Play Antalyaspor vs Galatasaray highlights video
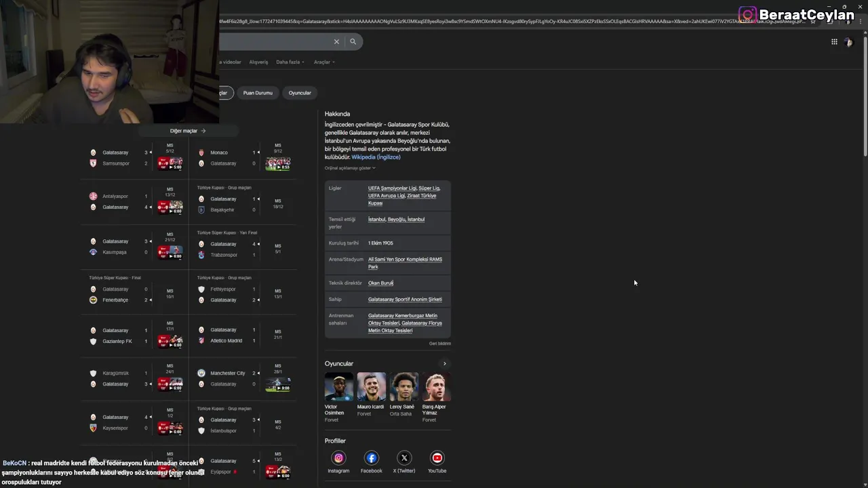This screenshot has height=488, width=868. (x=170, y=207)
